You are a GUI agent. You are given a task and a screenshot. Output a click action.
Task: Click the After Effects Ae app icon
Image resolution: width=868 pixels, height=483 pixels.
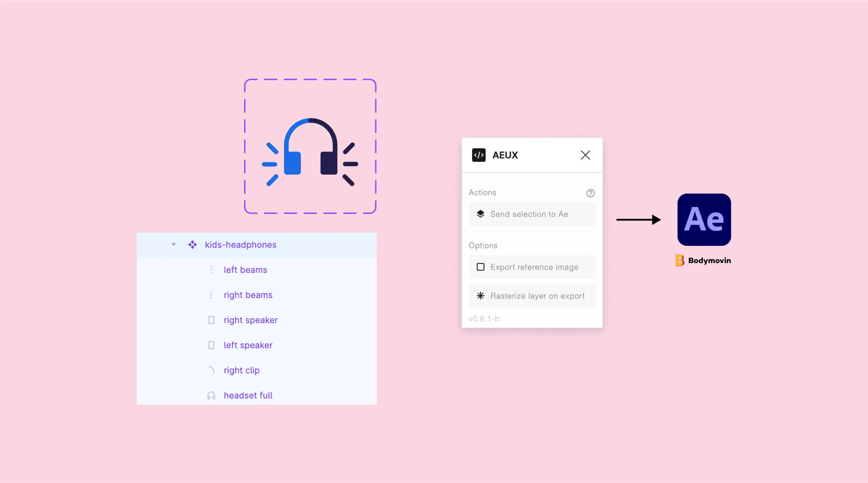point(704,220)
